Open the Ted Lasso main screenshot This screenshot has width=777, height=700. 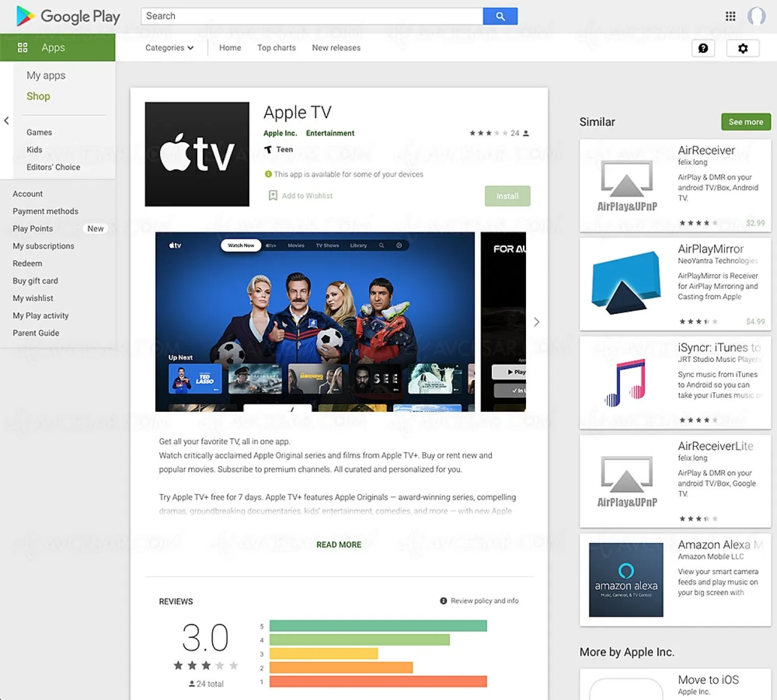315,322
